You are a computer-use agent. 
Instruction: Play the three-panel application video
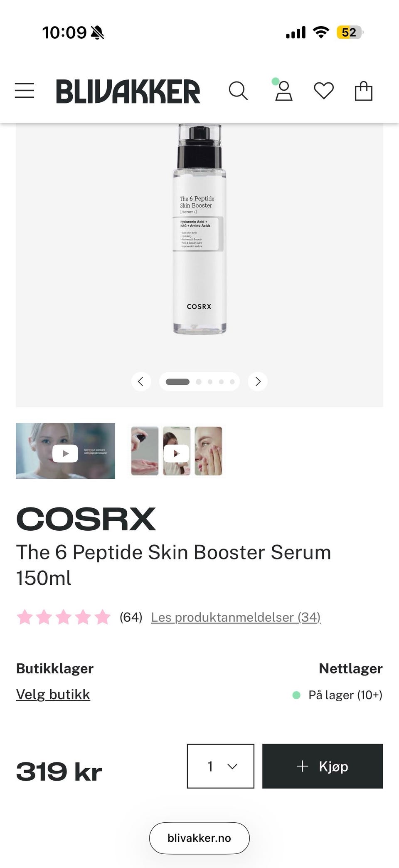[x=177, y=451]
